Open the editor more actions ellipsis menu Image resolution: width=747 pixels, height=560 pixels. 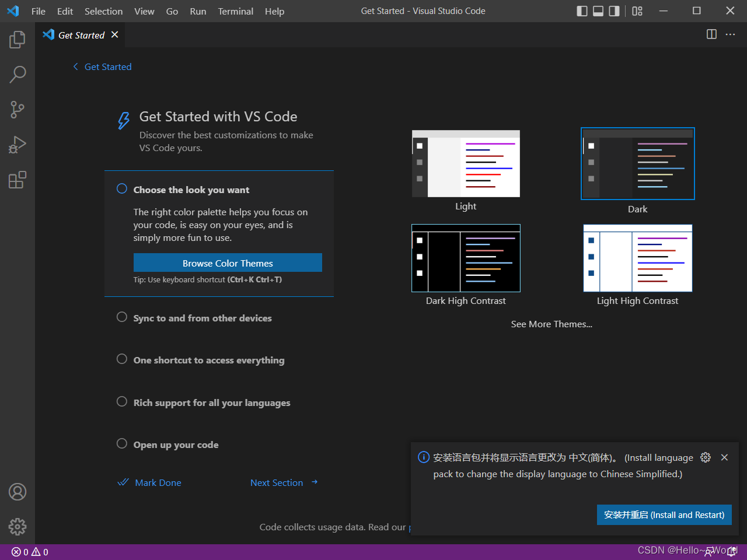tap(730, 34)
